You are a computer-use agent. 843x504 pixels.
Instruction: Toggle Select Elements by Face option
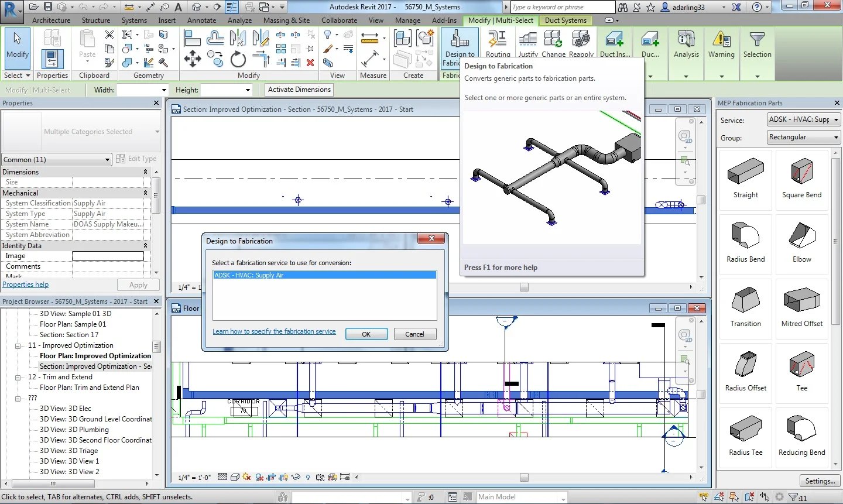click(749, 497)
